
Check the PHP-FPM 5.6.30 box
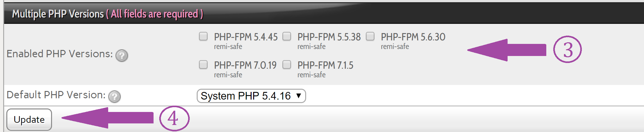(x=370, y=36)
